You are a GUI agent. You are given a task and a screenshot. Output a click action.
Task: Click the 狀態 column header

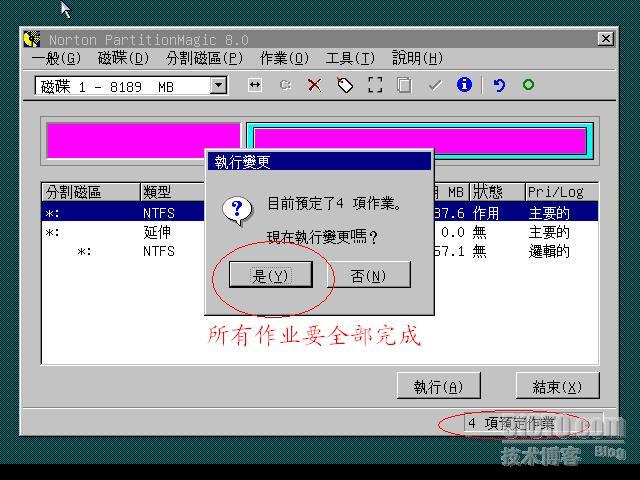pos(497,192)
